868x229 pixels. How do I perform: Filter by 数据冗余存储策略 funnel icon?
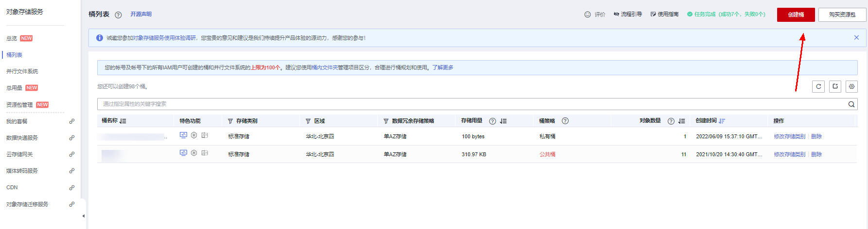point(386,121)
